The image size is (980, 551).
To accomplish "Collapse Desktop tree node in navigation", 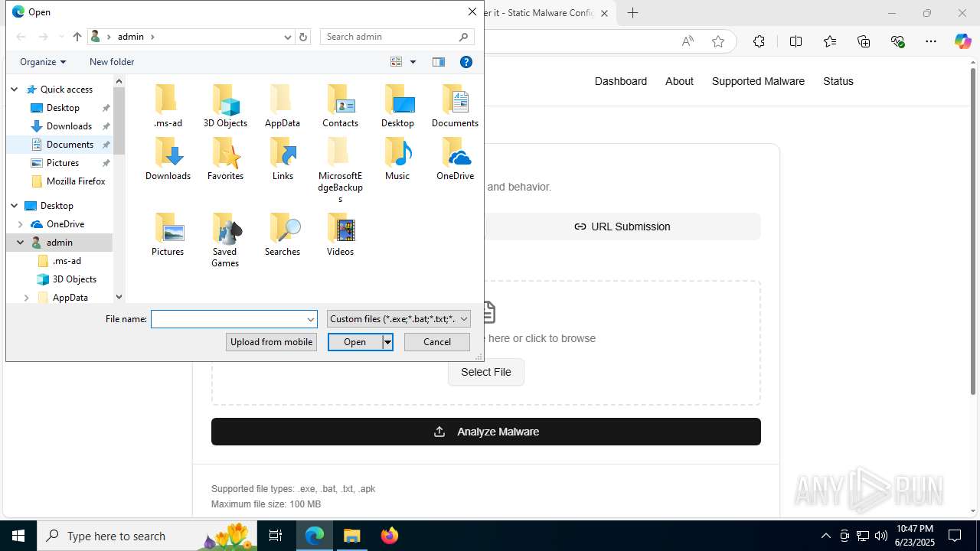I will point(14,206).
